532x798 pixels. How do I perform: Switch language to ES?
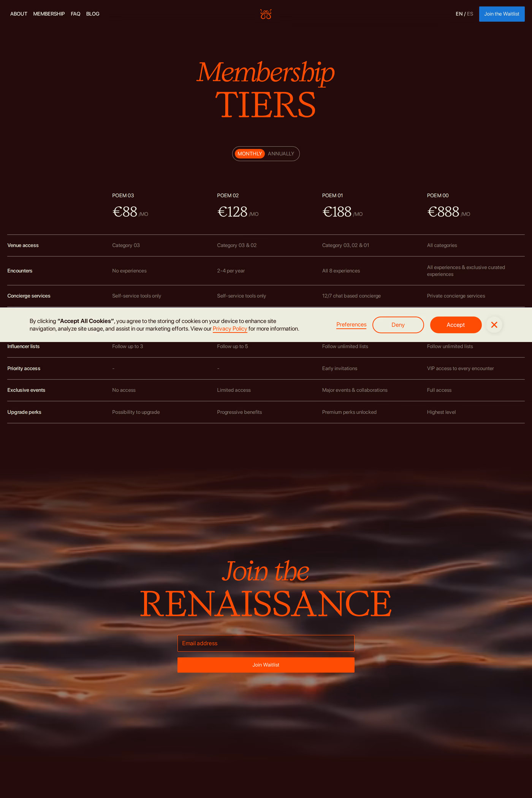click(x=470, y=14)
